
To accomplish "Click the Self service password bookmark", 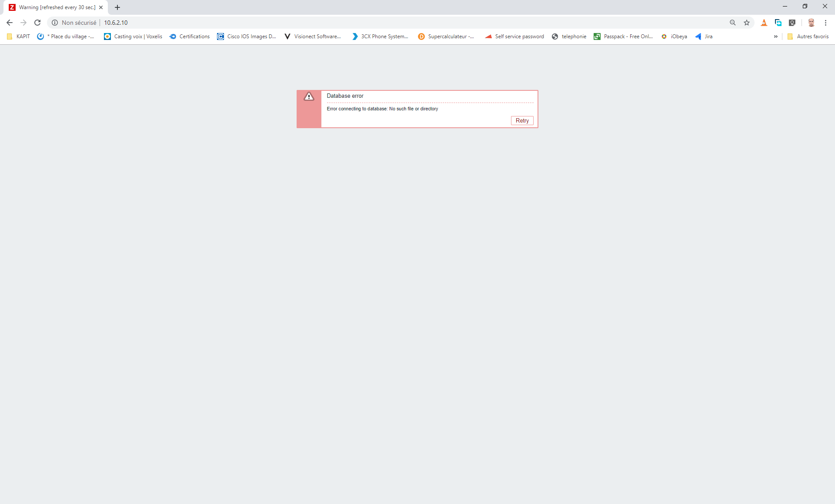I will pyautogui.click(x=514, y=36).
